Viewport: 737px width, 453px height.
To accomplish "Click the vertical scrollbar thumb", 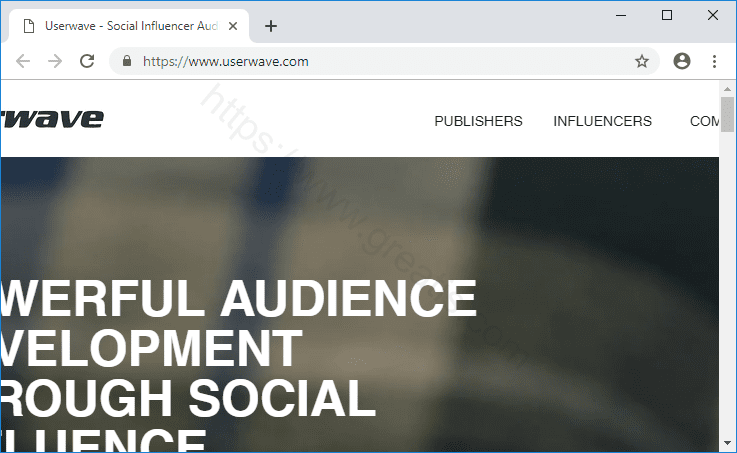I will 727,114.
